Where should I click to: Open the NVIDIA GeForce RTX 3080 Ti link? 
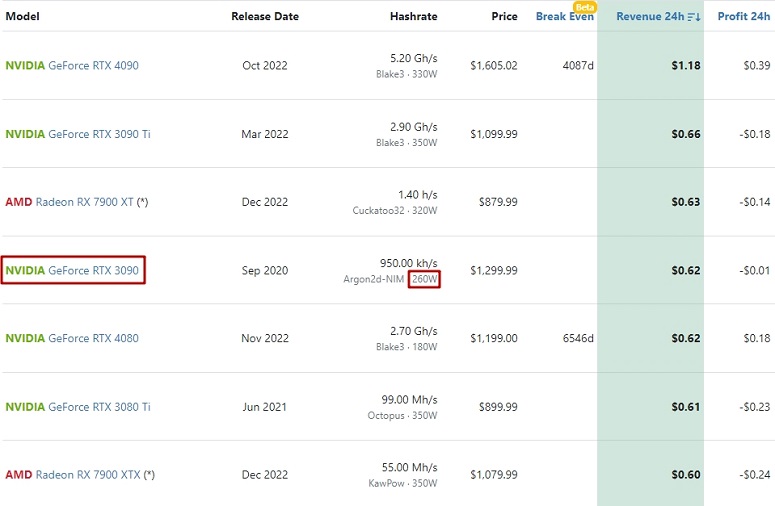pos(78,407)
